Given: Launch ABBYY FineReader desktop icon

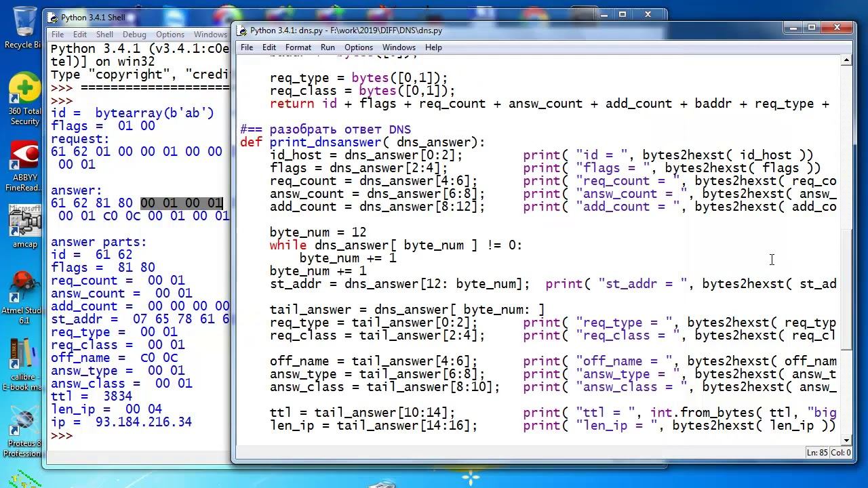Looking at the screenshot, I should [x=24, y=167].
